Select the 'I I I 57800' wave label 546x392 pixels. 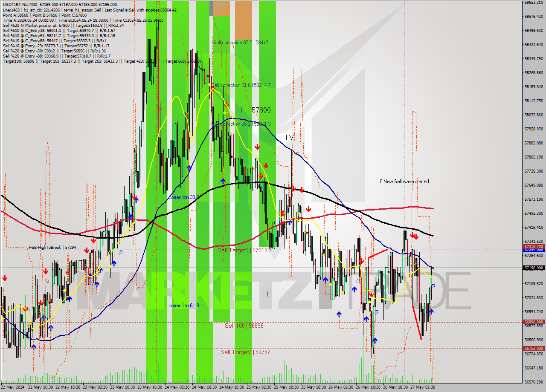255,110
